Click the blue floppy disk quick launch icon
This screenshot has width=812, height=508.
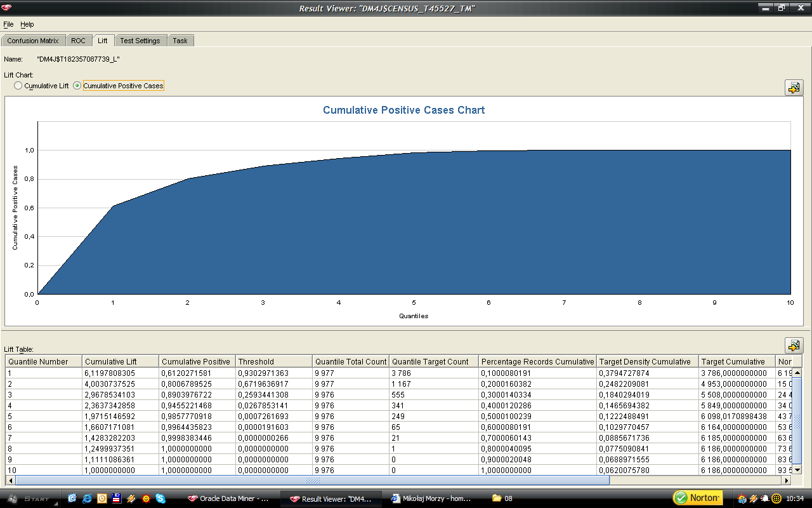(x=117, y=498)
